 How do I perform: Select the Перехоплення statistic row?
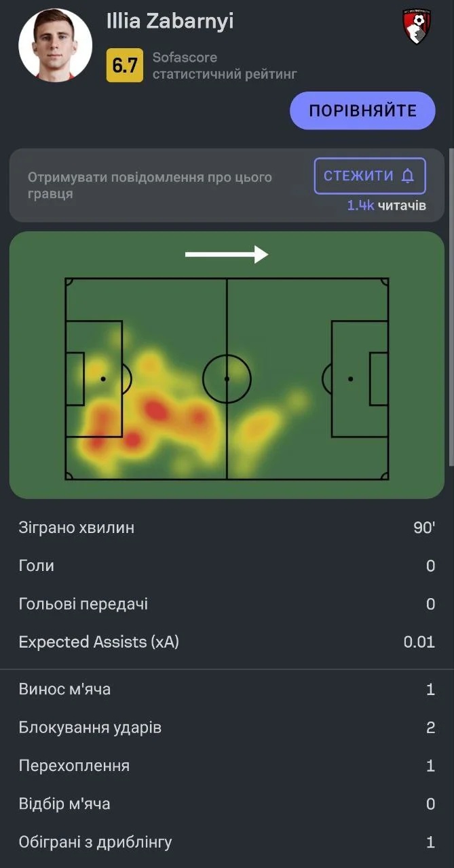(227, 766)
